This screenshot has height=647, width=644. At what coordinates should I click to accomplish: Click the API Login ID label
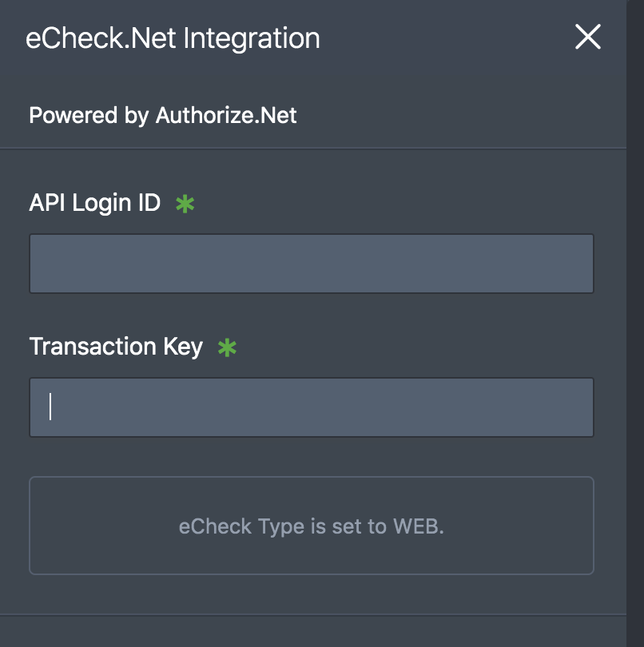(94, 203)
